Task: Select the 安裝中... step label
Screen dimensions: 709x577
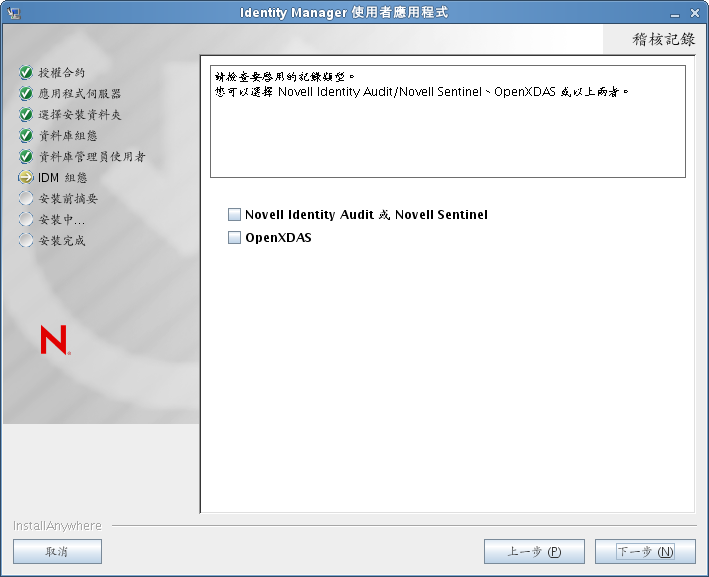Action: pyautogui.click(x=61, y=220)
